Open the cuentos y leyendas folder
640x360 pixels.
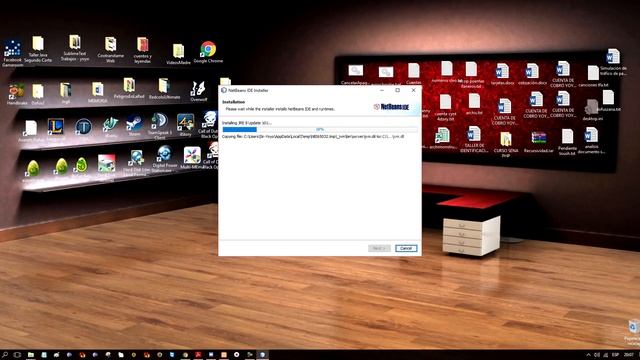coord(142,51)
